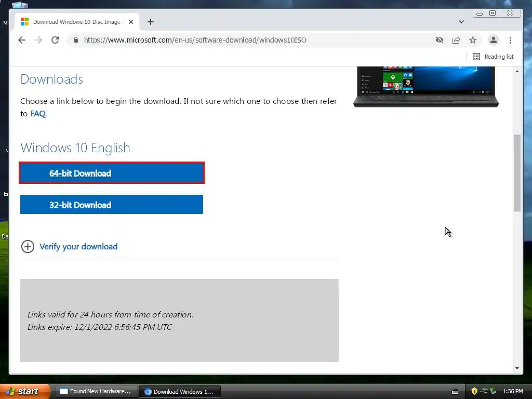Click the yellow security shield tray icon
Image resolution: width=532 pixels, height=399 pixels.
474,391
